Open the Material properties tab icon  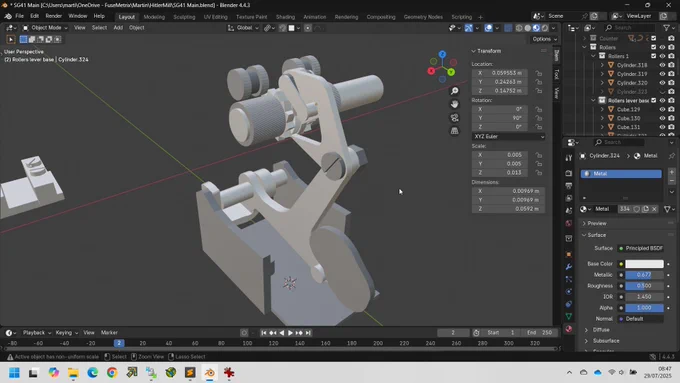point(569,329)
